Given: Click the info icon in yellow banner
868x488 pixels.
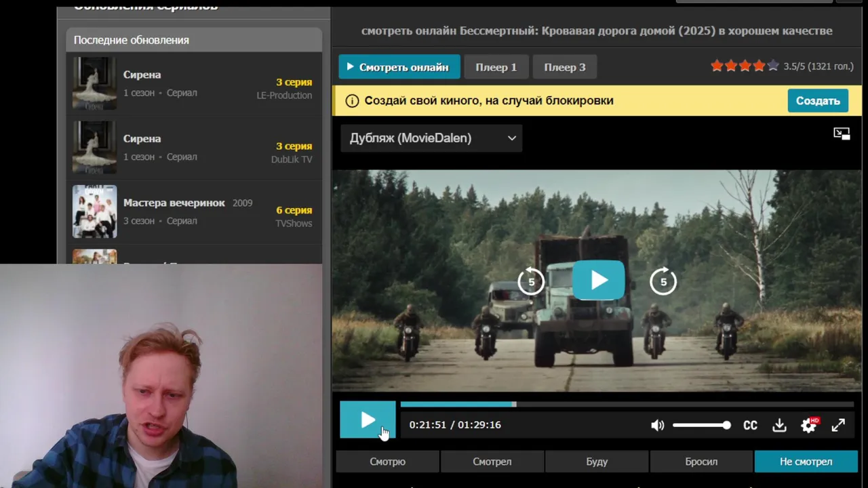Looking at the screenshot, I should tap(352, 101).
